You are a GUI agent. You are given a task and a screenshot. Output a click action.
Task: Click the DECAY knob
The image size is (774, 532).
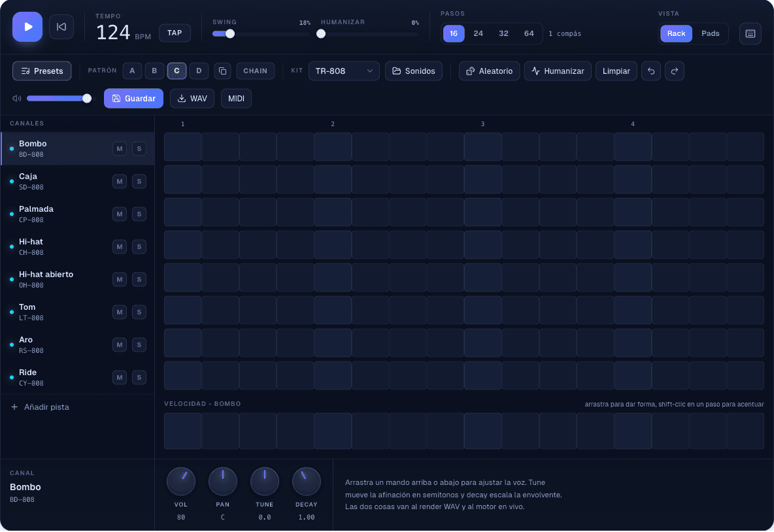(307, 481)
